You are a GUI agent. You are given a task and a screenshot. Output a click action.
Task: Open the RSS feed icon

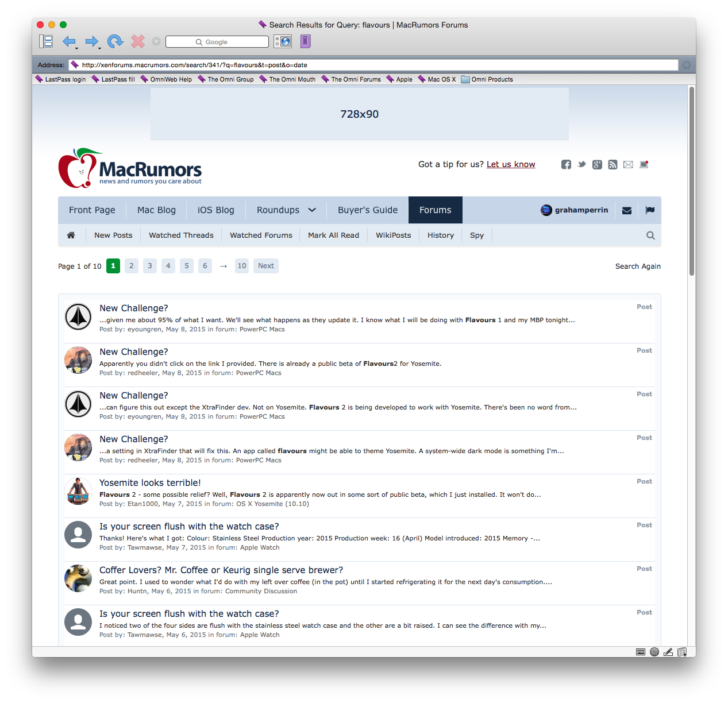coord(613,165)
